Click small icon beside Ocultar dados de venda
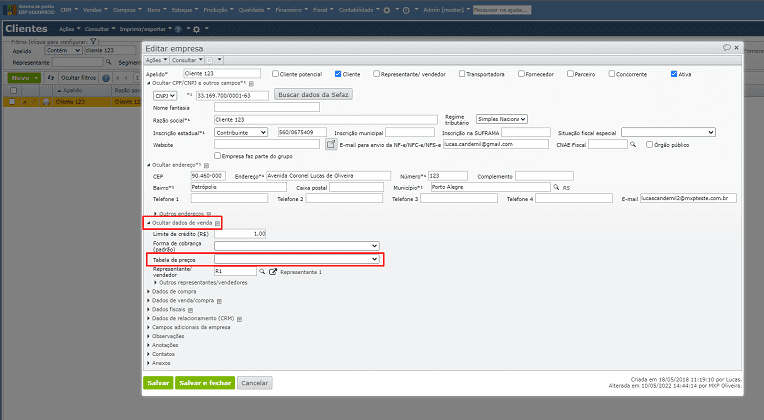 217,223
